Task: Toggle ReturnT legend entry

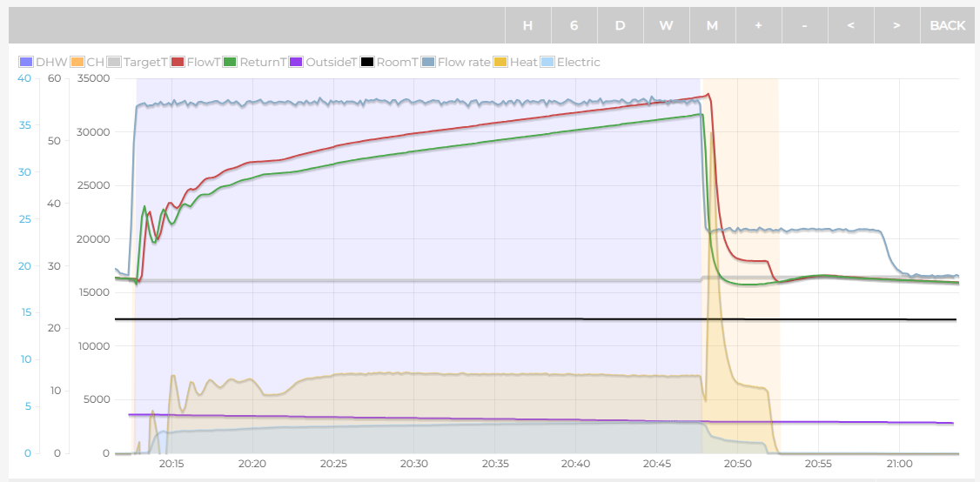Action: click(x=255, y=63)
